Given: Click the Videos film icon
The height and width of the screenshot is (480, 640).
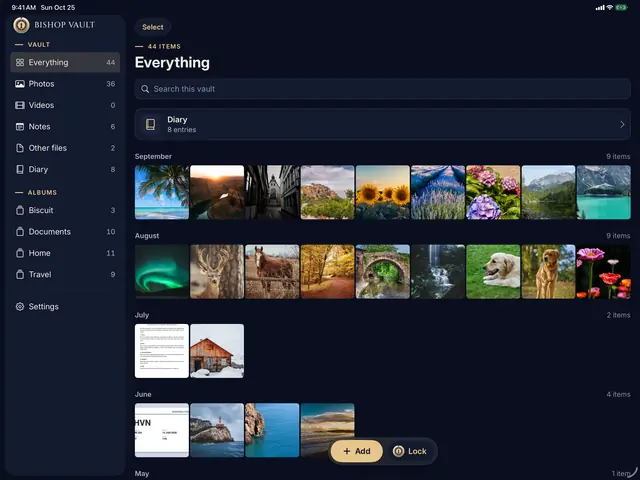Looking at the screenshot, I should tap(20, 105).
